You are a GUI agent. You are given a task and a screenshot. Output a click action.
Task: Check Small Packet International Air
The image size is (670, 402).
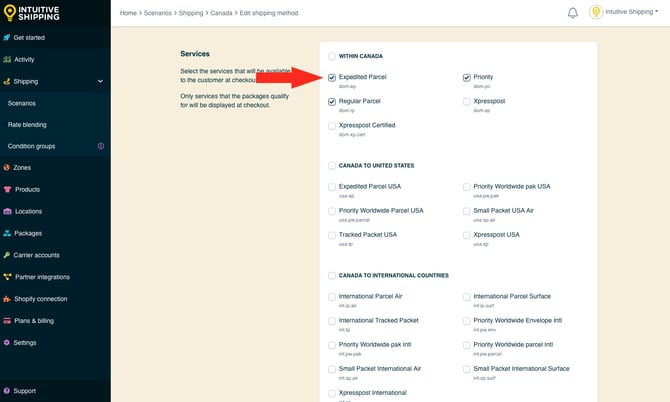click(332, 369)
